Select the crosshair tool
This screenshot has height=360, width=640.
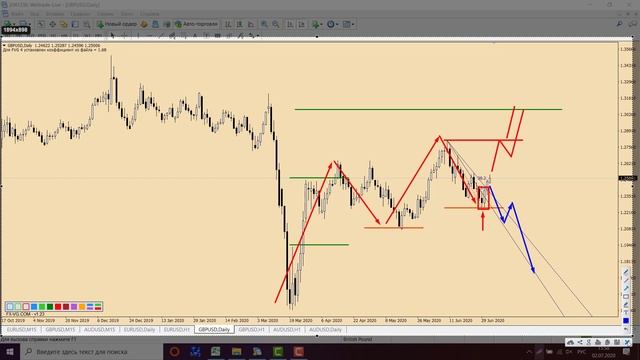pos(124,36)
